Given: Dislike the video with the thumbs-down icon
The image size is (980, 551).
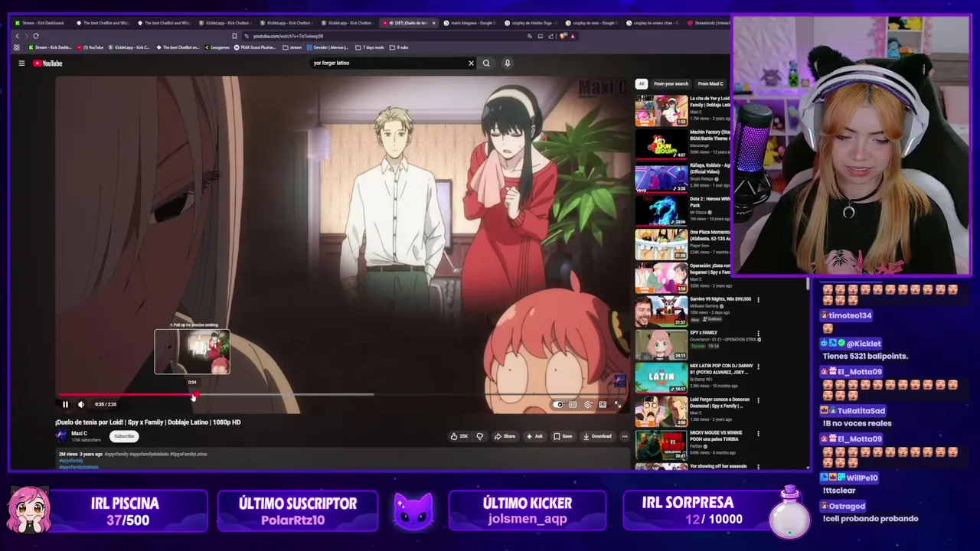Looking at the screenshot, I should 480,436.
